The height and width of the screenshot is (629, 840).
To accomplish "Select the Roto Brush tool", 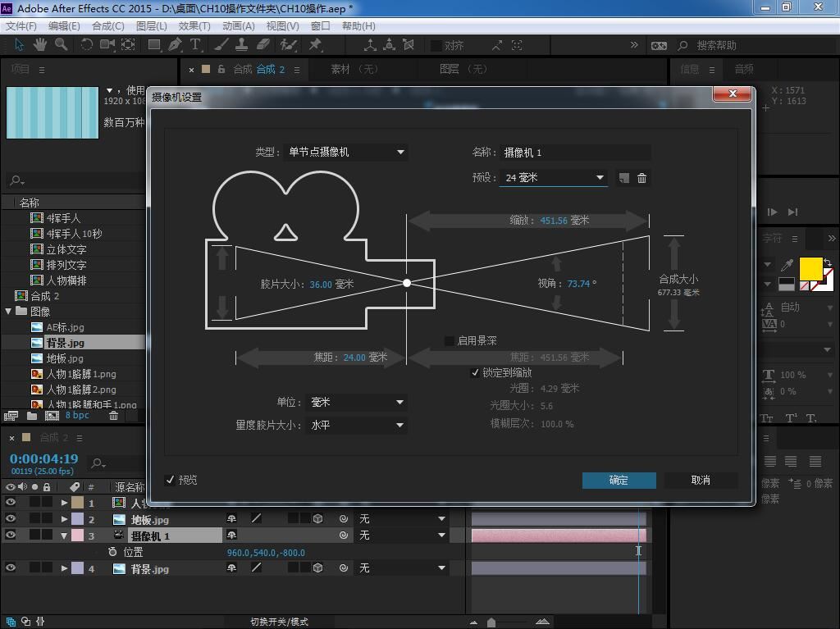I will click(x=289, y=45).
